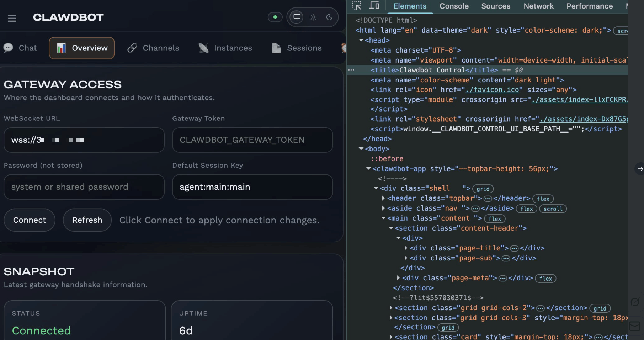Switch to DevTools Performance tab
The image size is (644, 340).
click(589, 6)
